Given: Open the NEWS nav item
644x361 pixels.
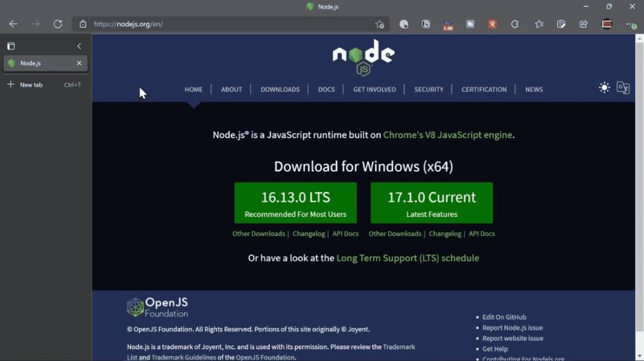Looking at the screenshot, I should (534, 89).
